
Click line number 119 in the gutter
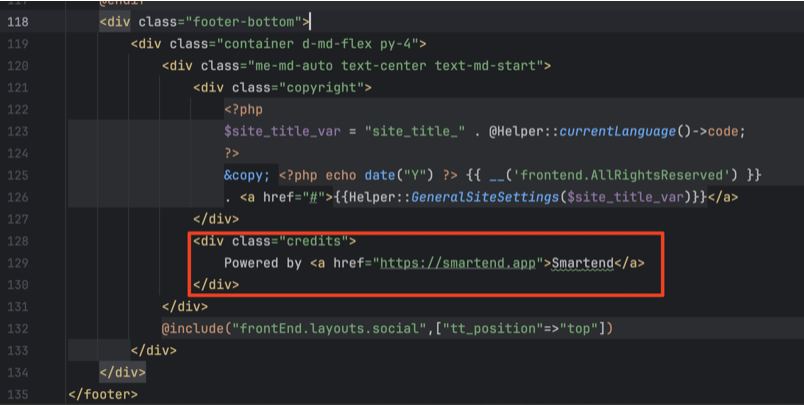[18, 44]
